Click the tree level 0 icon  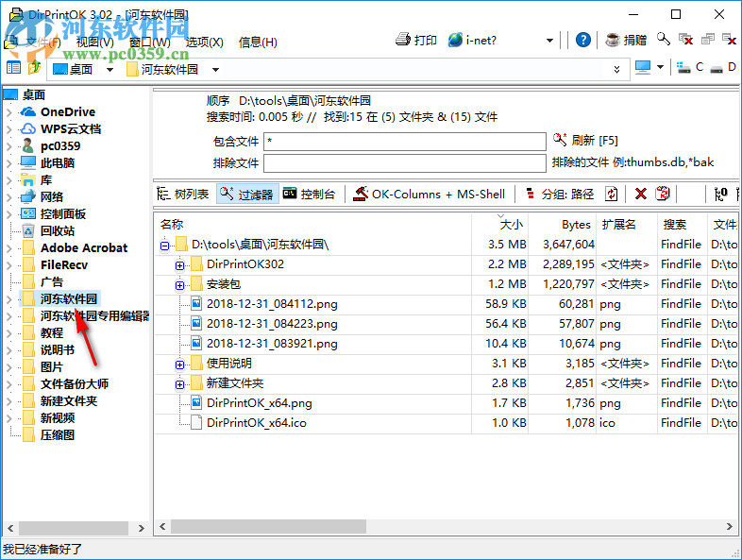[x=720, y=195]
